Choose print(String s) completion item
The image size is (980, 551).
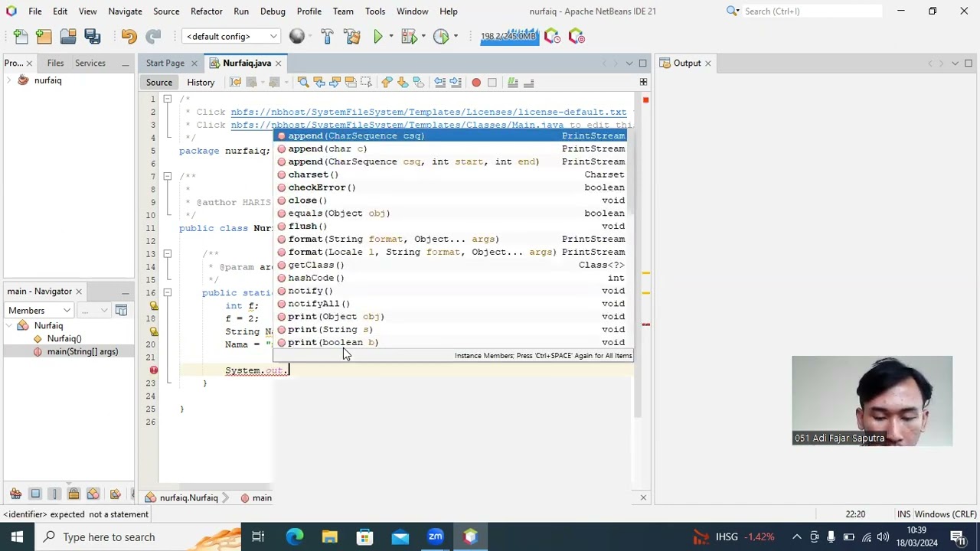[x=452, y=329]
